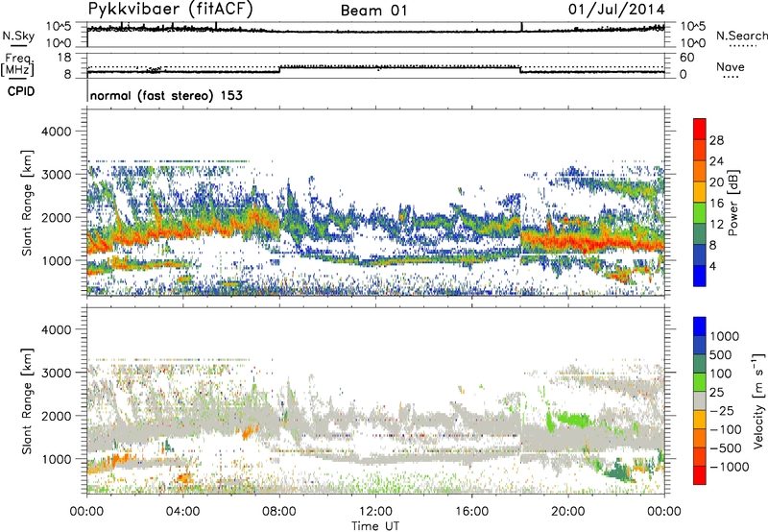
Task: Select the 60 tick on the Nave axis
Action: pos(686,58)
